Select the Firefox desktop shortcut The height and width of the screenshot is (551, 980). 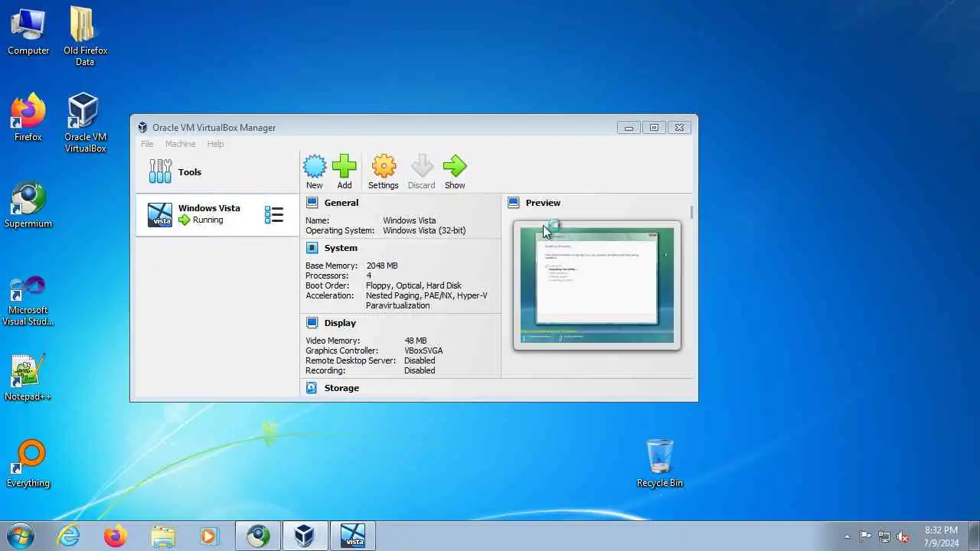click(x=28, y=117)
